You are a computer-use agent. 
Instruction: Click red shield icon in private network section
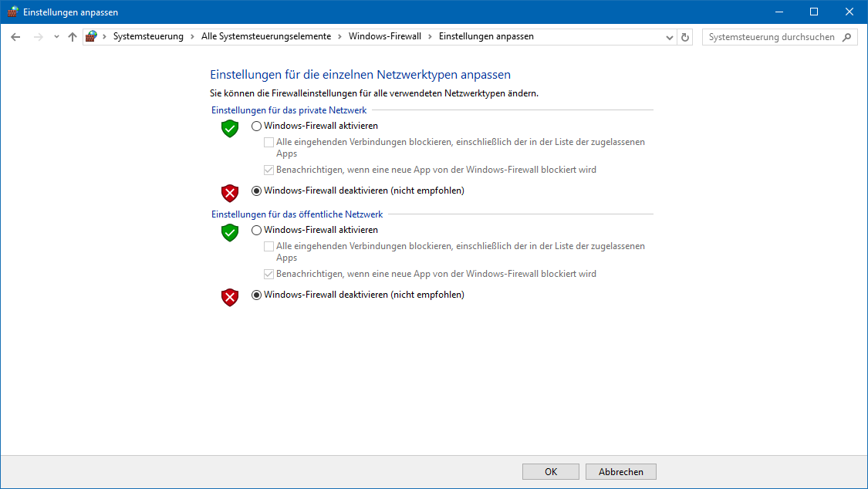click(230, 193)
